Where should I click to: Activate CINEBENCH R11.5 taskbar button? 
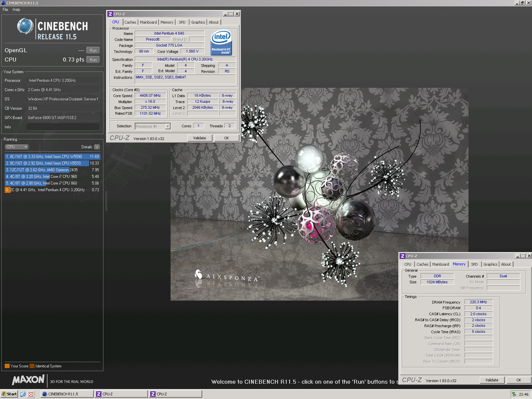tap(67, 394)
